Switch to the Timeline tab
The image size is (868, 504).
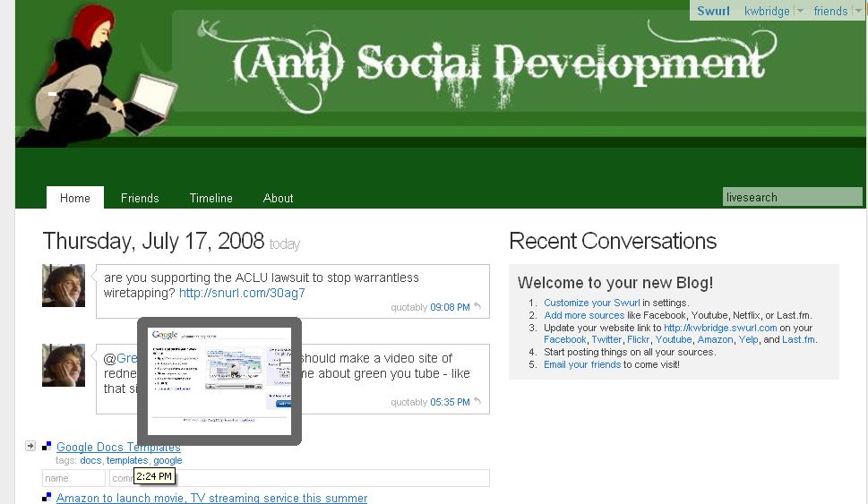click(x=211, y=198)
